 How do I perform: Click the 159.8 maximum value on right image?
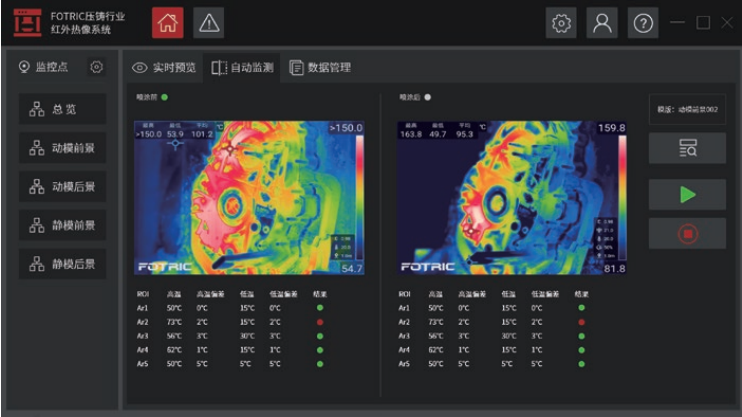611,128
